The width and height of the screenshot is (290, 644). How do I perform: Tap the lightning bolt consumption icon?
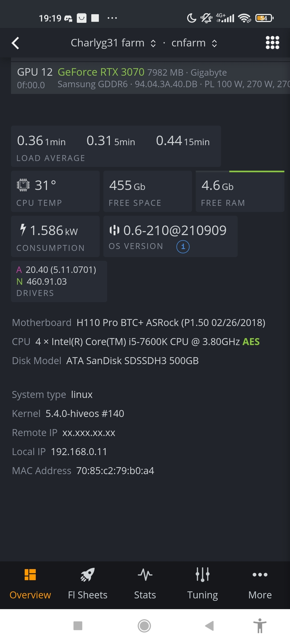coord(23,230)
